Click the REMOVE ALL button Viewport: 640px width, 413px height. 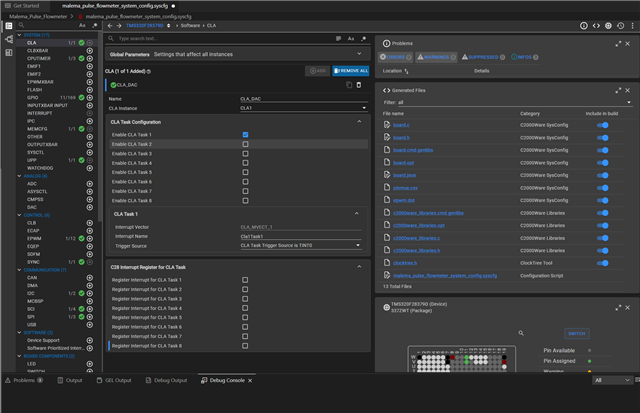[x=349, y=71]
